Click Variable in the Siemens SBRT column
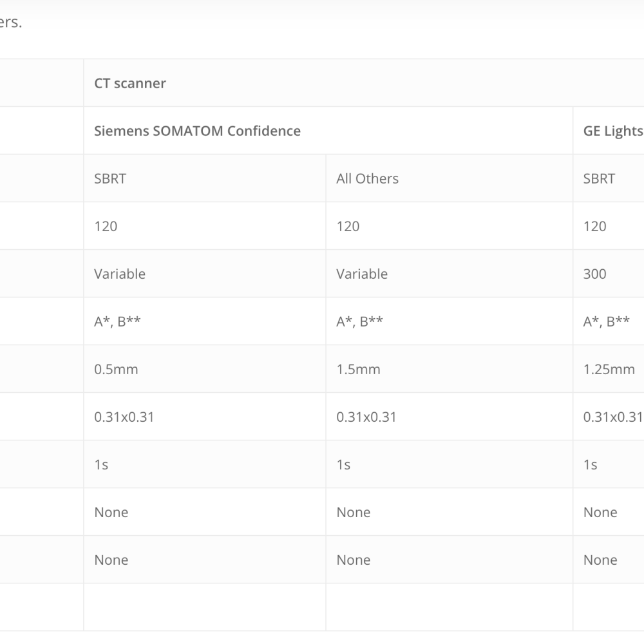Viewport: 644px width, 644px height. click(x=120, y=274)
